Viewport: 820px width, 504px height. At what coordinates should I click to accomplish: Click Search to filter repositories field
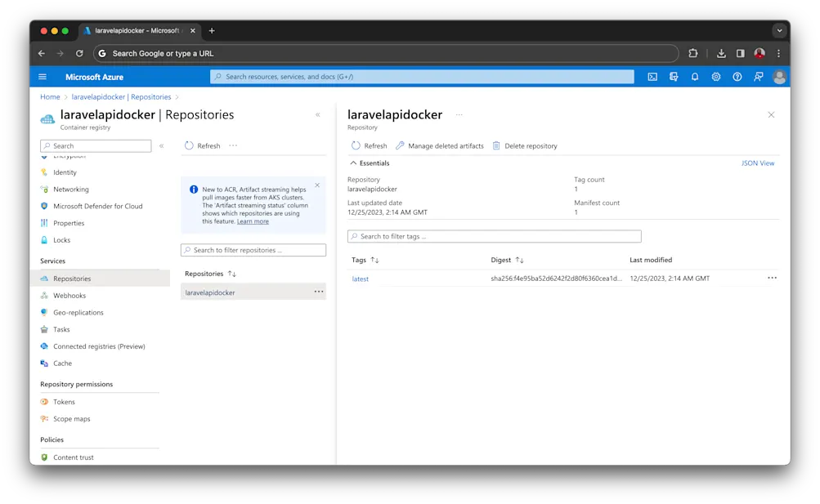pos(253,250)
